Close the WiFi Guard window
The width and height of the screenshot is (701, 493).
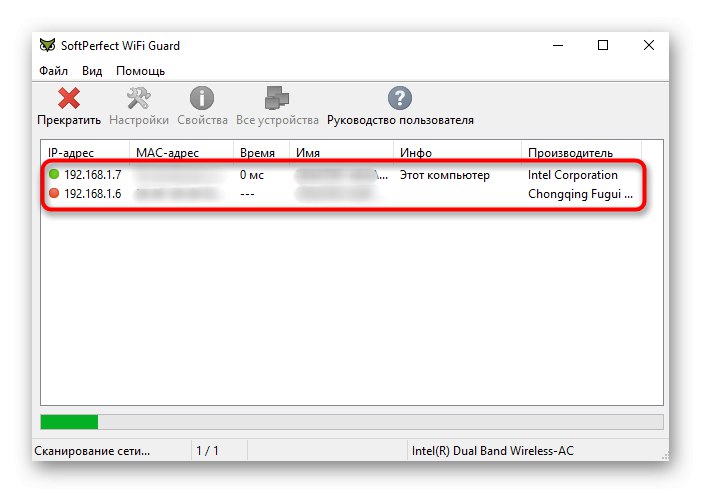click(x=649, y=45)
